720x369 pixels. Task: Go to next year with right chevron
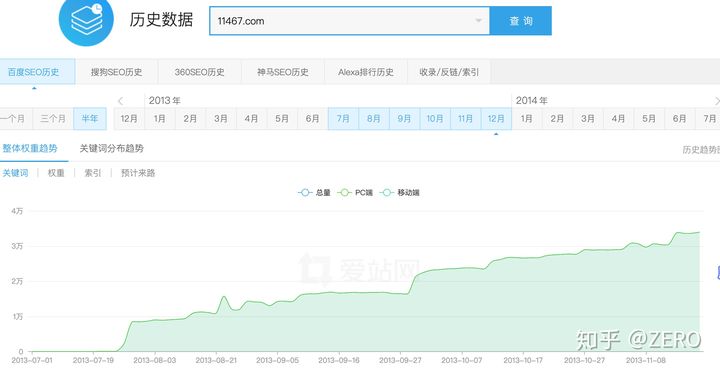(x=717, y=101)
